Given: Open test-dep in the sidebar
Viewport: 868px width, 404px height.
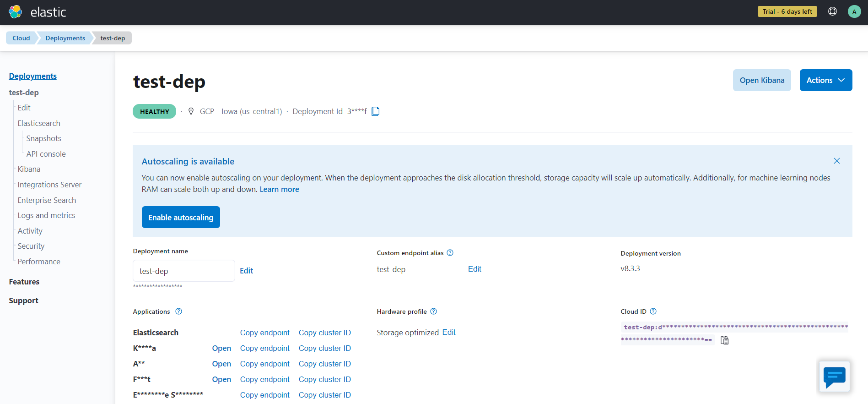Looking at the screenshot, I should coord(24,93).
